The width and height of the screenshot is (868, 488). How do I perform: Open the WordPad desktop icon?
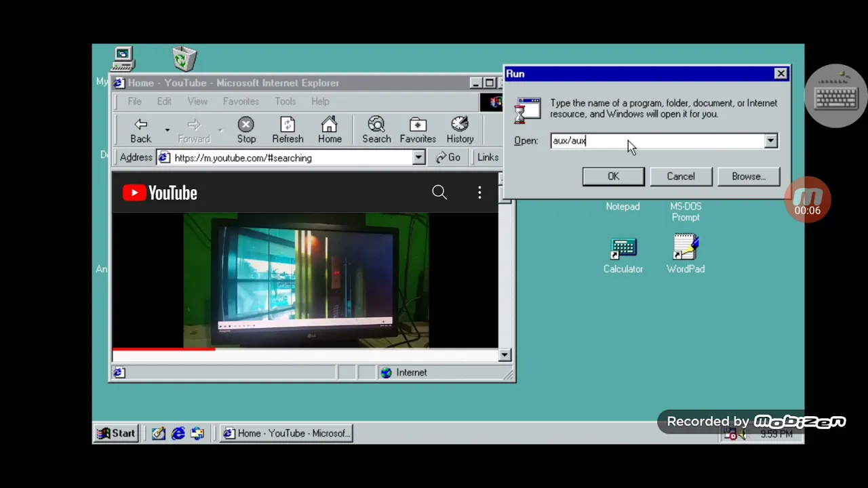coord(686,254)
